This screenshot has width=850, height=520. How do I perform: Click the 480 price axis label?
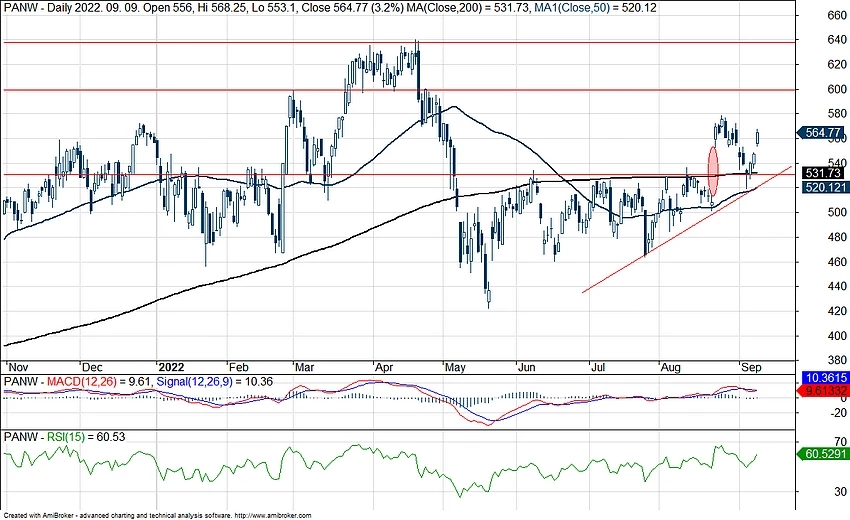[x=837, y=237]
